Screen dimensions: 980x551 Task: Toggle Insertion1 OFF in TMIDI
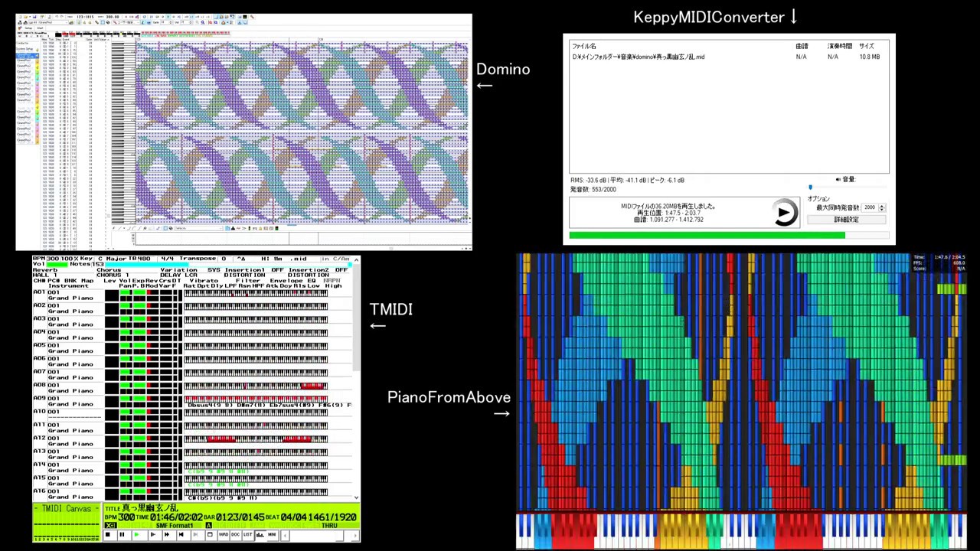click(277, 270)
